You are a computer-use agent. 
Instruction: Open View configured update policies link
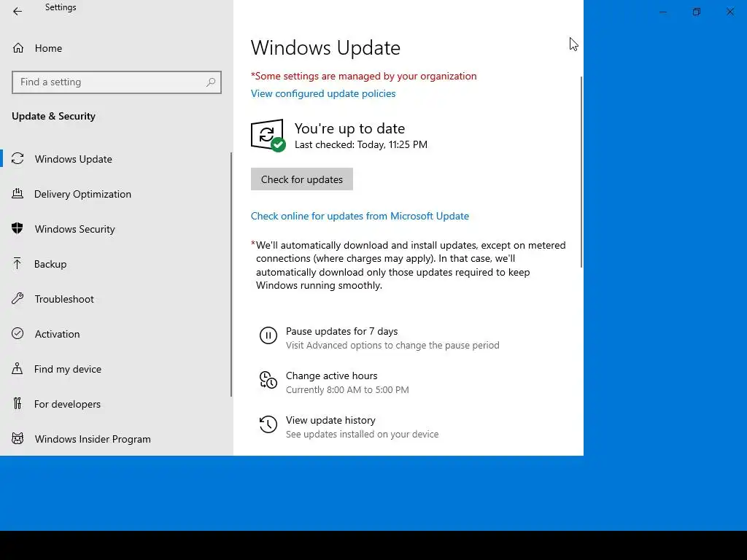[x=323, y=93]
